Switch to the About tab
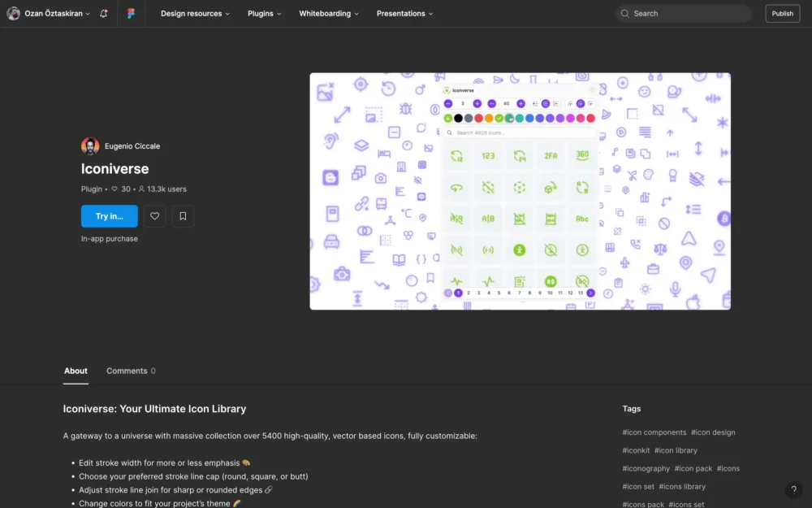 [x=76, y=371]
